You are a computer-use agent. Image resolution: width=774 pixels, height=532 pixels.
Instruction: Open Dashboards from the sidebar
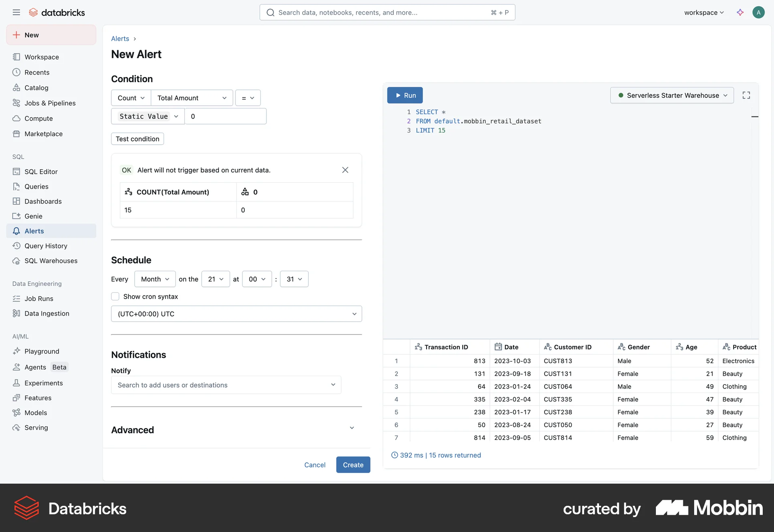point(43,201)
